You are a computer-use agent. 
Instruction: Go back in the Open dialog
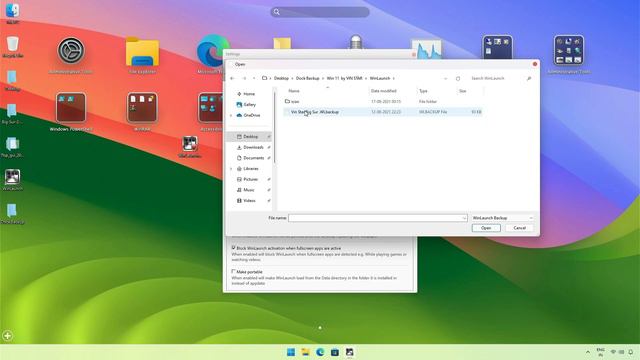(232, 78)
